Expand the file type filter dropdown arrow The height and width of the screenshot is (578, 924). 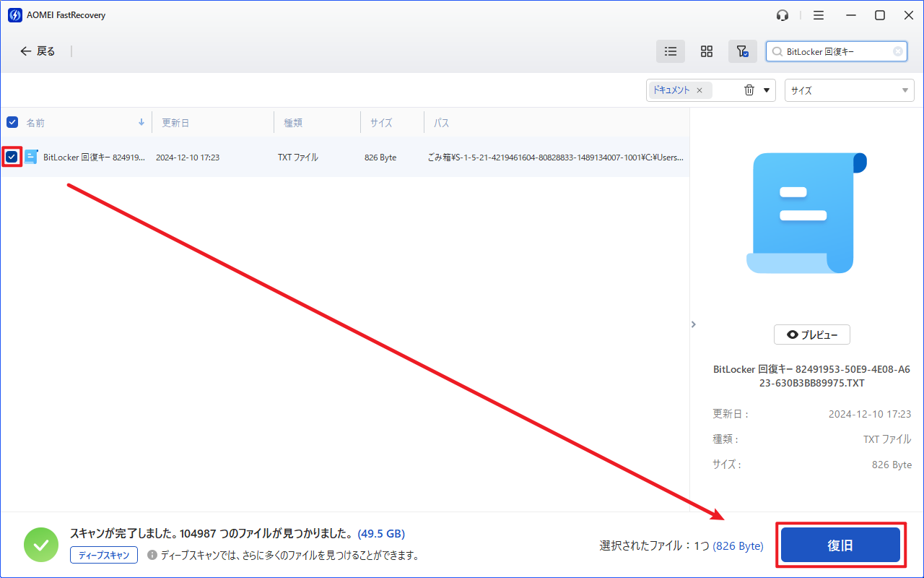[x=766, y=90]
